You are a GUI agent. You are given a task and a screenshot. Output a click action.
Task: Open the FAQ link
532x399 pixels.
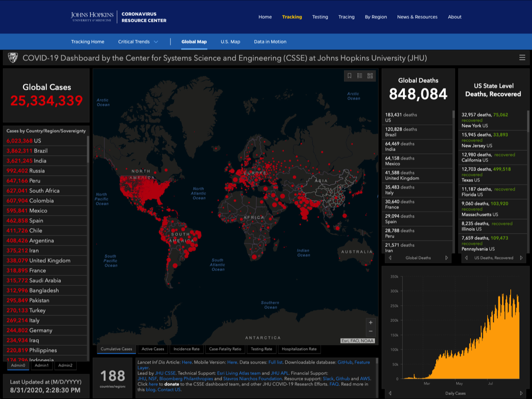[x=334, y=384]
